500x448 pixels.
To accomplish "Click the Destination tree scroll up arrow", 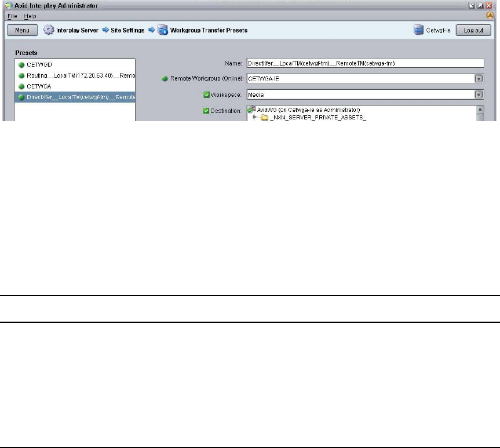I will click(480, 110).
